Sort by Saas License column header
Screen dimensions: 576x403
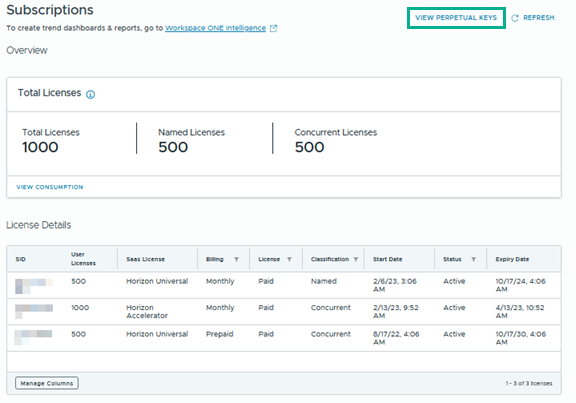click(145, 259)
